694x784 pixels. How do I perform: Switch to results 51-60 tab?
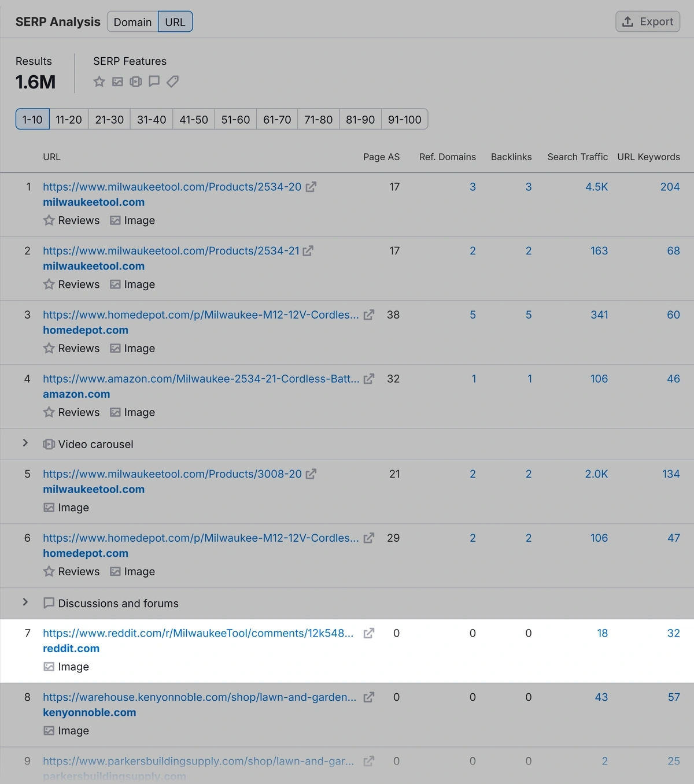[x=235, y=119]
